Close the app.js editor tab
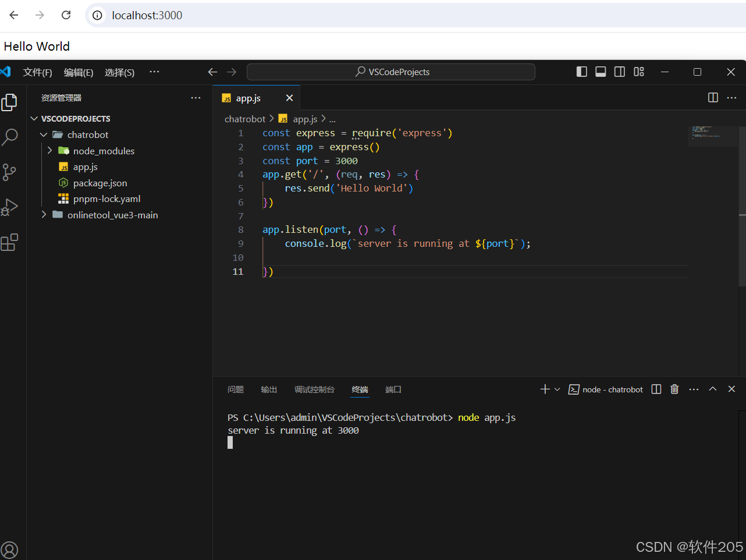Image resolution: width=746 pixels, height=560 pixels. pos(289,98)
